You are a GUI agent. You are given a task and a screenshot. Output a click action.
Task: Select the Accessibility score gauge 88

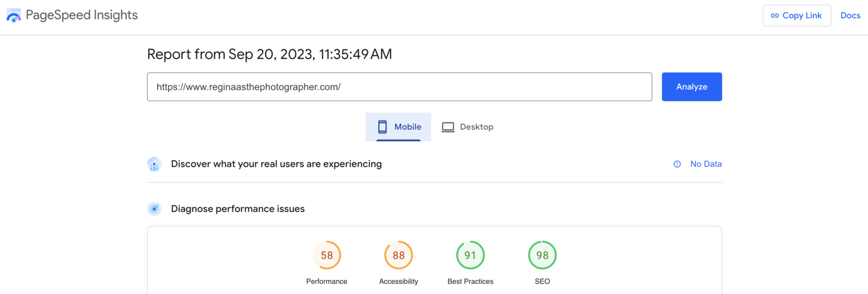[x=398, y=255]
